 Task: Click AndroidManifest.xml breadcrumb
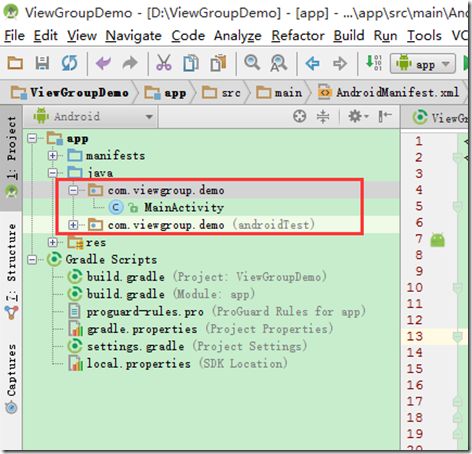[389, 92]
